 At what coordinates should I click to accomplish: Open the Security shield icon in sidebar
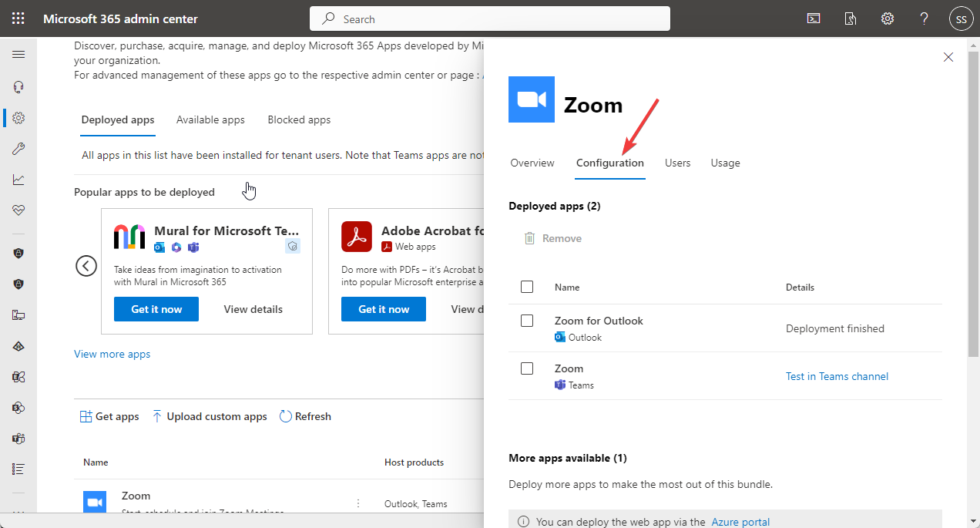[x=18, y=253]
